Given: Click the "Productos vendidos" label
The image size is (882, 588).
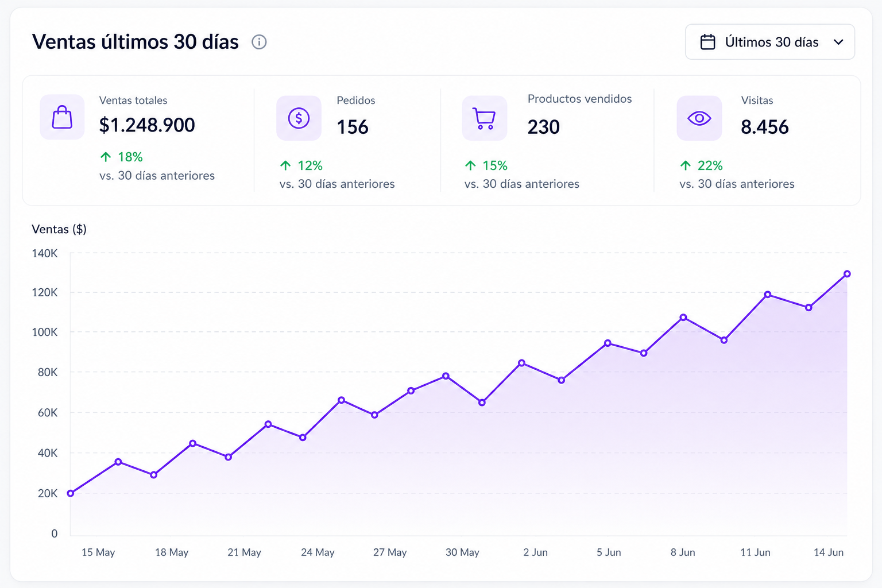Looking at the screenshot, I should click(580, 99).
